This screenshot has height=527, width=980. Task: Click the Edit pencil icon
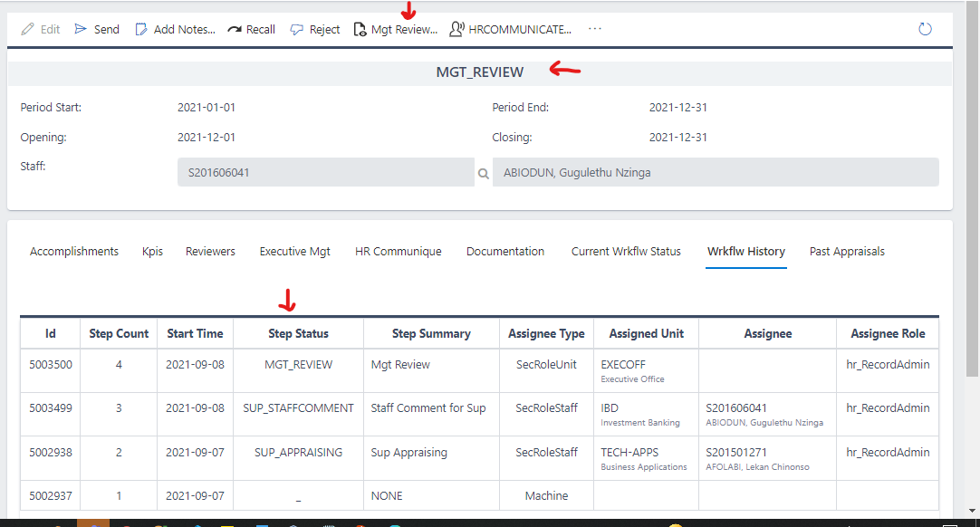point(28,29)
